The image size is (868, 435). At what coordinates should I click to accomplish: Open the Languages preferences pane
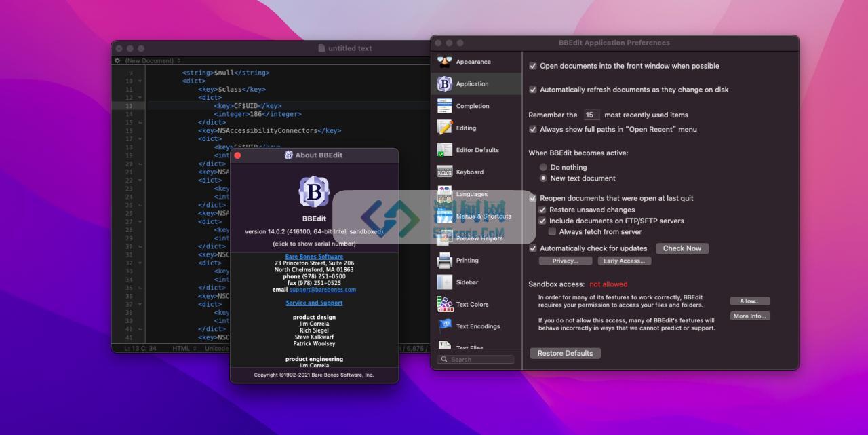477,194
